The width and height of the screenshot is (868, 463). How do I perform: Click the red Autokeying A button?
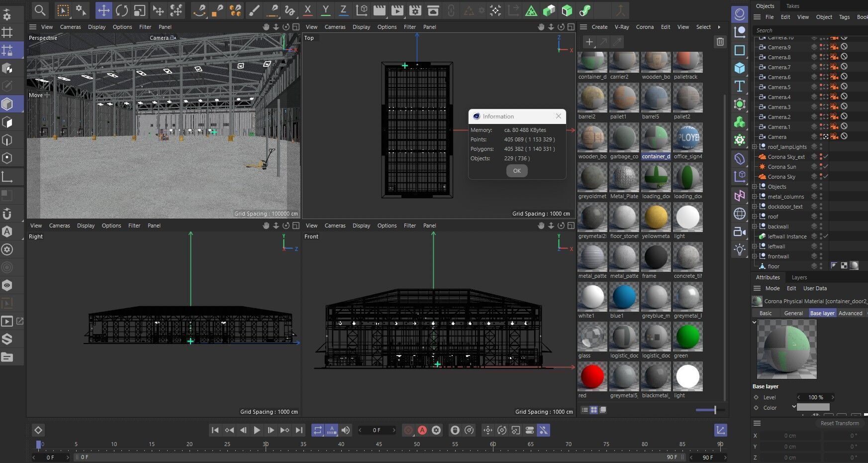422,430
